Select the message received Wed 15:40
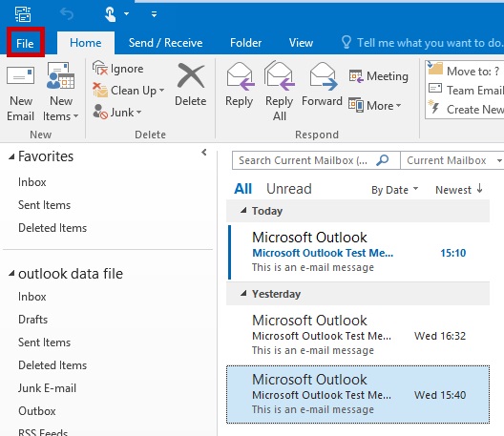The image size is (504, 436). [x=358, y=395]
